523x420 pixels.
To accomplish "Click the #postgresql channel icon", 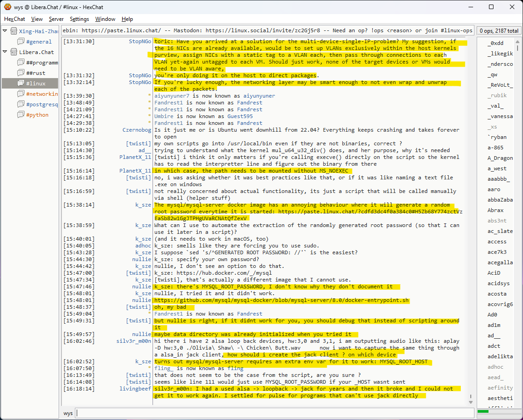I will pos(20,104).
